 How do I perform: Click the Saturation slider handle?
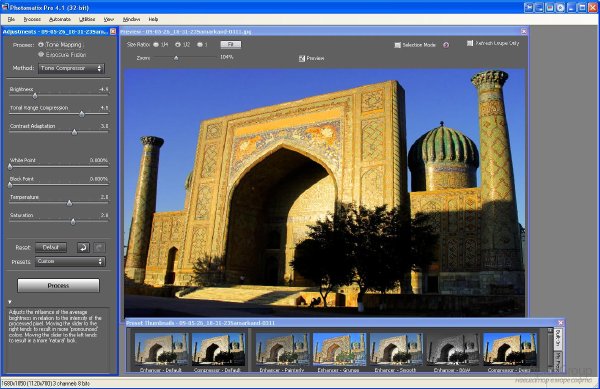point(73,221)
